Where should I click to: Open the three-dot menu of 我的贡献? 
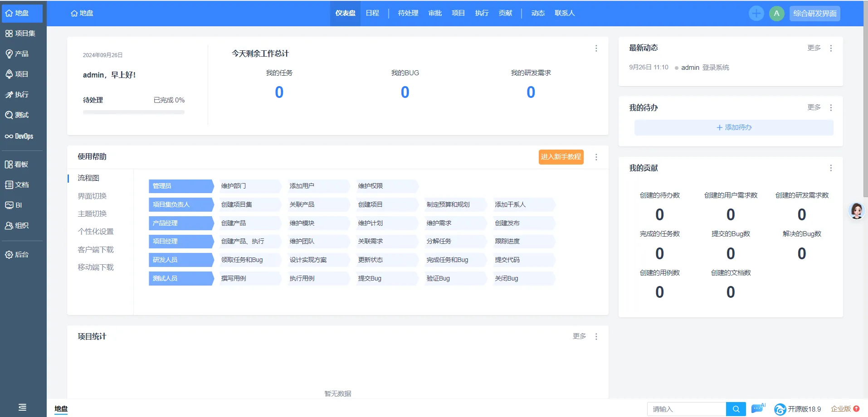831,168
